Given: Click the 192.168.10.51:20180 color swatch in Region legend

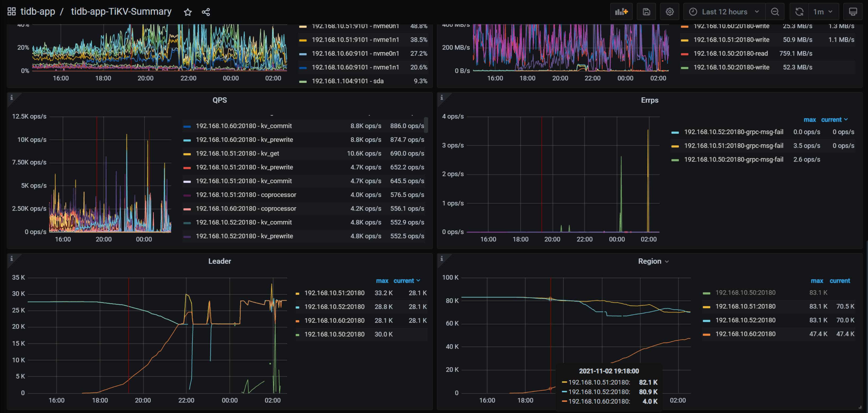Looking at the screenshot, I should click(706, 307).
